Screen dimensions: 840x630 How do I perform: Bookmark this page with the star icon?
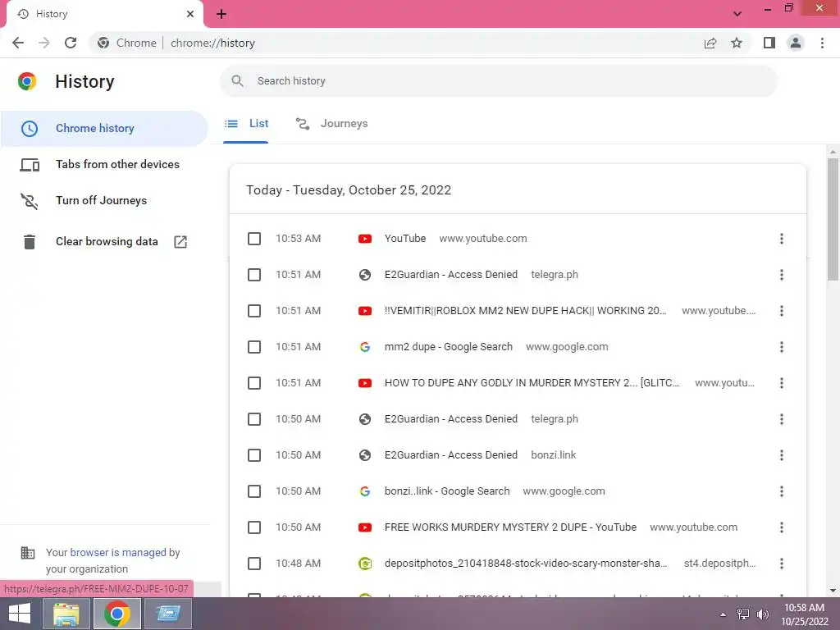point(737,43)
